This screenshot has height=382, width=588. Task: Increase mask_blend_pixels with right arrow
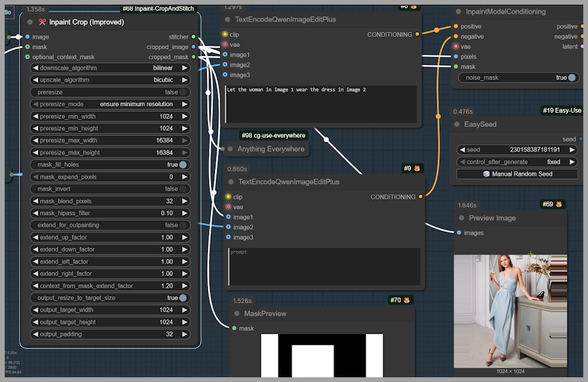pyautogui.click(x=185, y=201)
